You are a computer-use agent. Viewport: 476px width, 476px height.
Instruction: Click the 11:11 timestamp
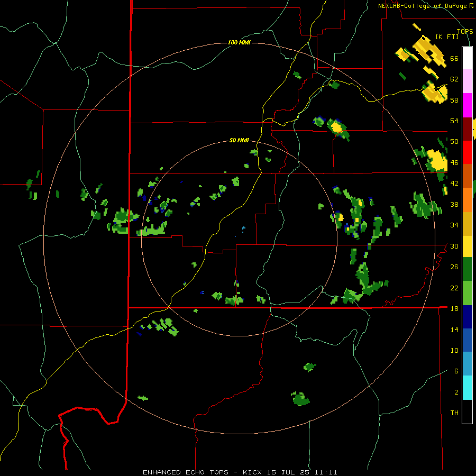pyautogui.click(x=327, y=472)
